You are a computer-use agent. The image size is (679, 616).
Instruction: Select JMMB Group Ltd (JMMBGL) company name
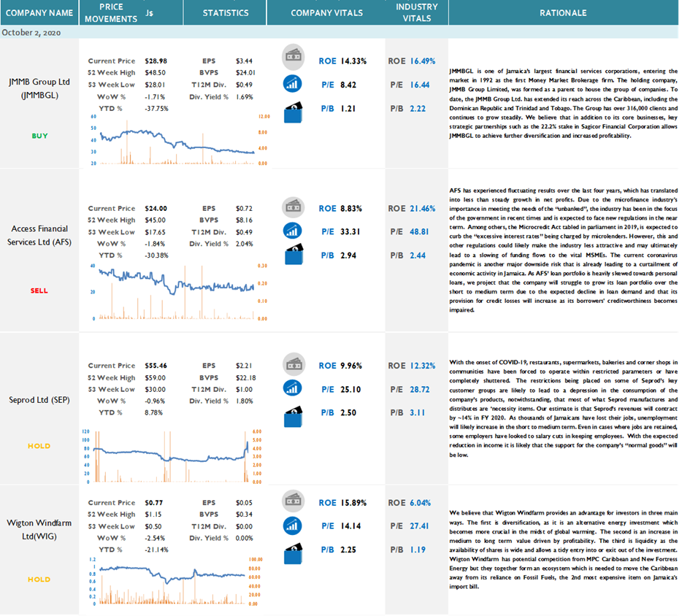pos(39,88)
